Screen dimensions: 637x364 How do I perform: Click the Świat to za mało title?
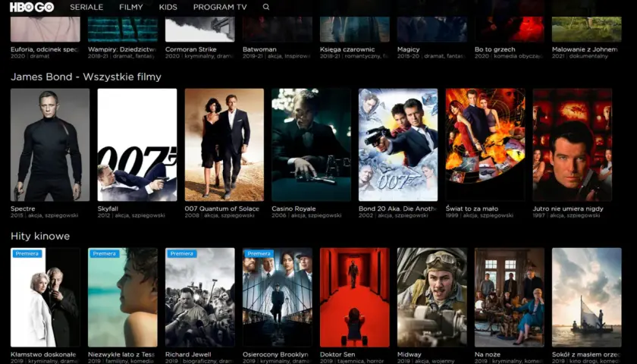coord(472,209)
